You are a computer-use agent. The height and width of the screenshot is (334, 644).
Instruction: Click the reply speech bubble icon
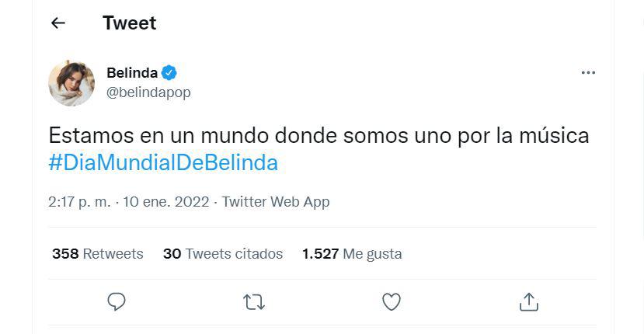click(x=117, y=301)
